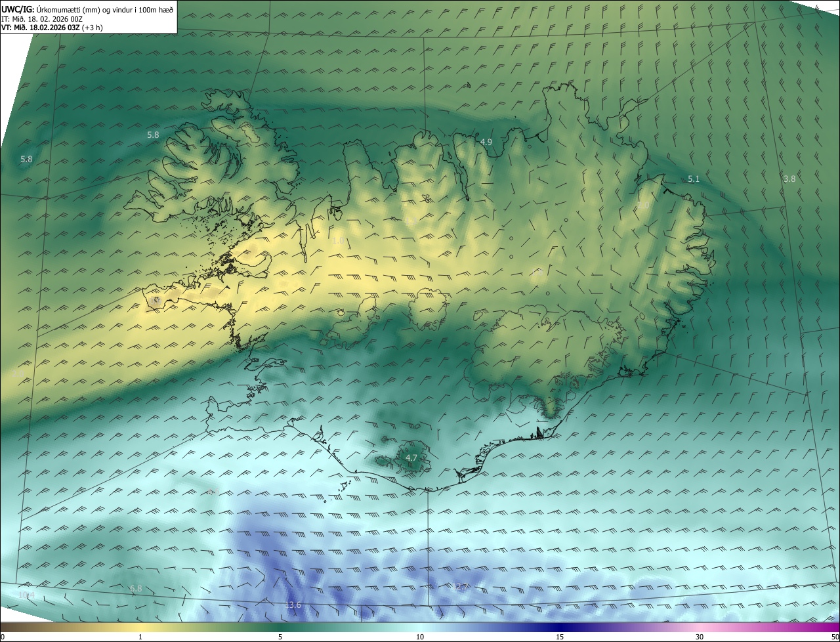
Task: Click the 5.1 value off the northeast coast
Action: click(694, 179)
